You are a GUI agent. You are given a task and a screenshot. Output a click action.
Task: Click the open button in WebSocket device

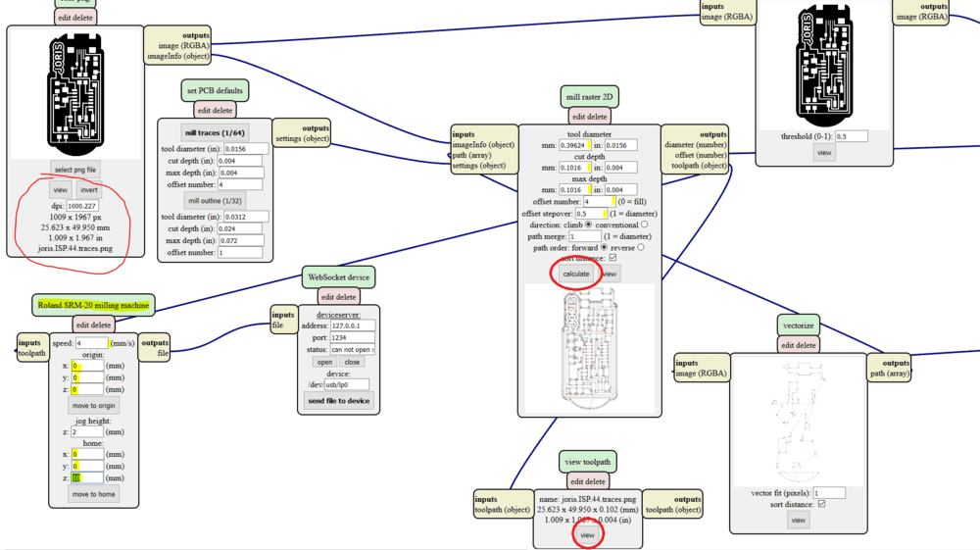(x=324, y=362)
